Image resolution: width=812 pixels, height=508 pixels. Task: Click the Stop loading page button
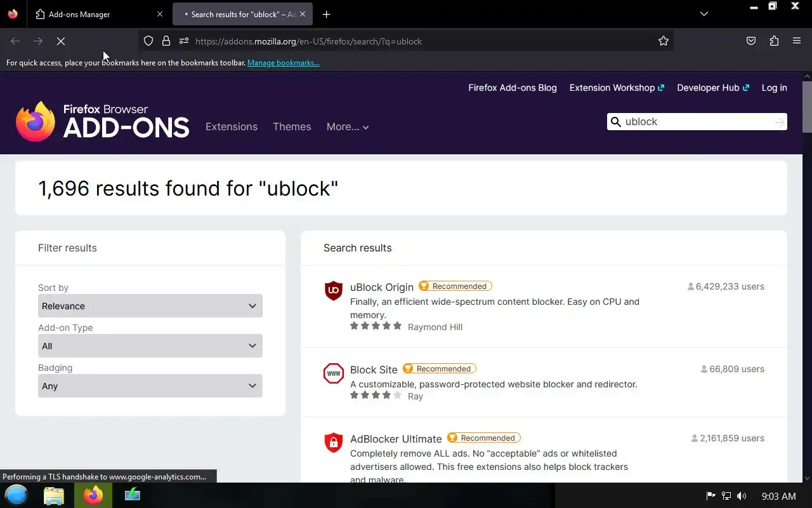[61, 41]
